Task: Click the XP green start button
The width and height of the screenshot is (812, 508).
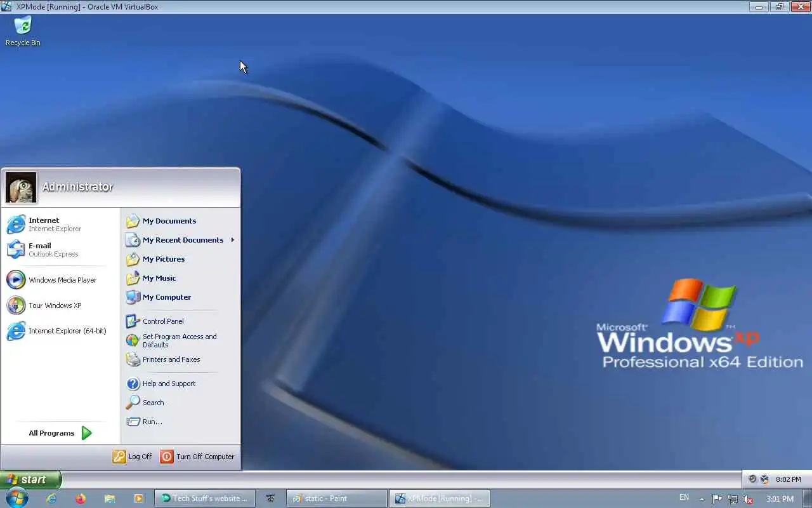Action: [x=30, y=479]
